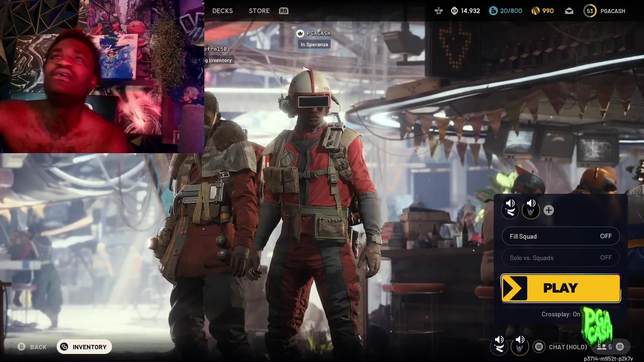Click the gold-ringed squad member avatar in play panel
Viewport: 644px width, 362px height.
pyautogui.click(x=531, y=211)
